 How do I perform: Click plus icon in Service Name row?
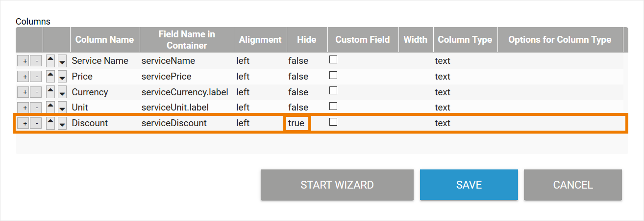(23, 61)
